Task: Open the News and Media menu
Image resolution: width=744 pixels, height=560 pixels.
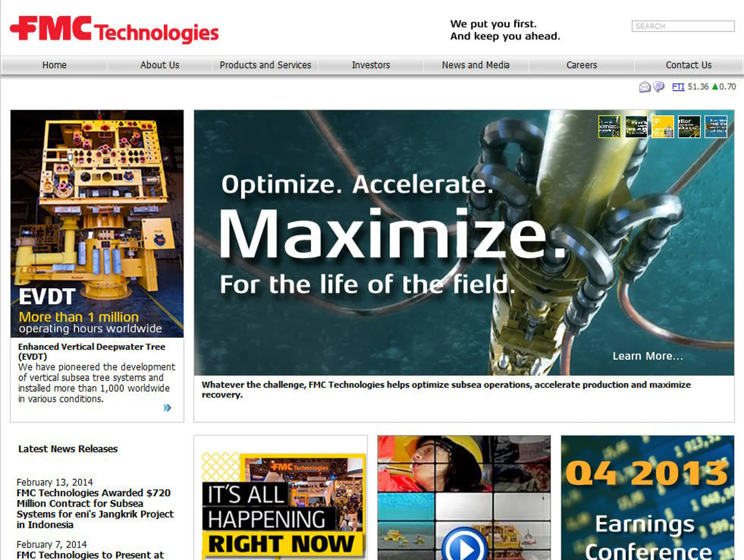Action: click(476, 65)
